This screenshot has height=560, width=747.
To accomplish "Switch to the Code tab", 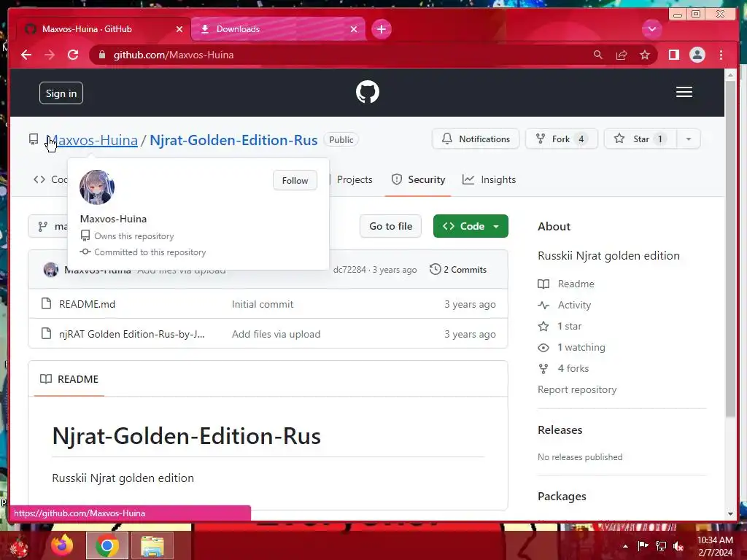I will pos(50,179).
